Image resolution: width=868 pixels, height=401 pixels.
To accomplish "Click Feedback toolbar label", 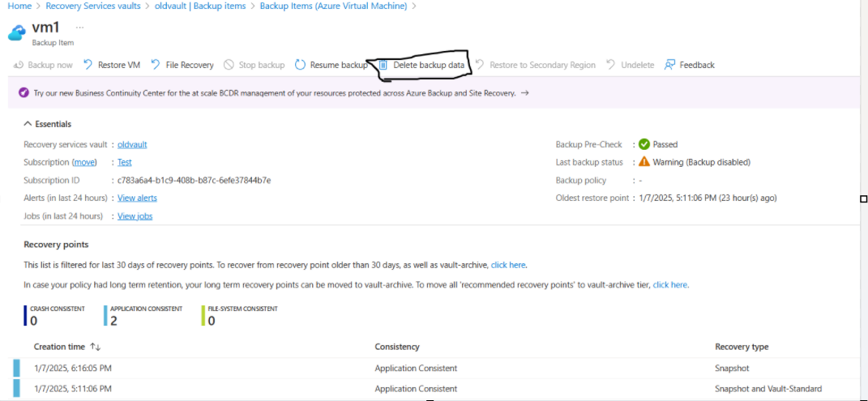I will [x=698, y=65].
